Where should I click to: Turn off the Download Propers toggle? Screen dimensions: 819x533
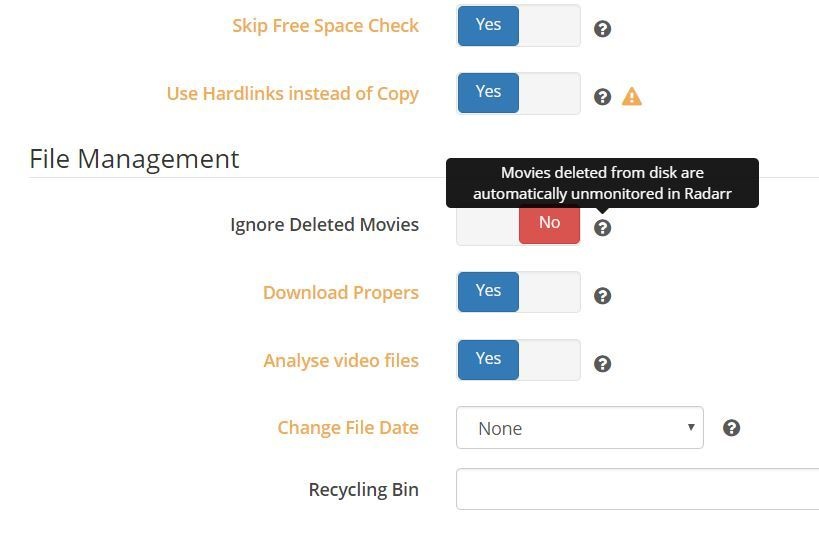(518, 292)
